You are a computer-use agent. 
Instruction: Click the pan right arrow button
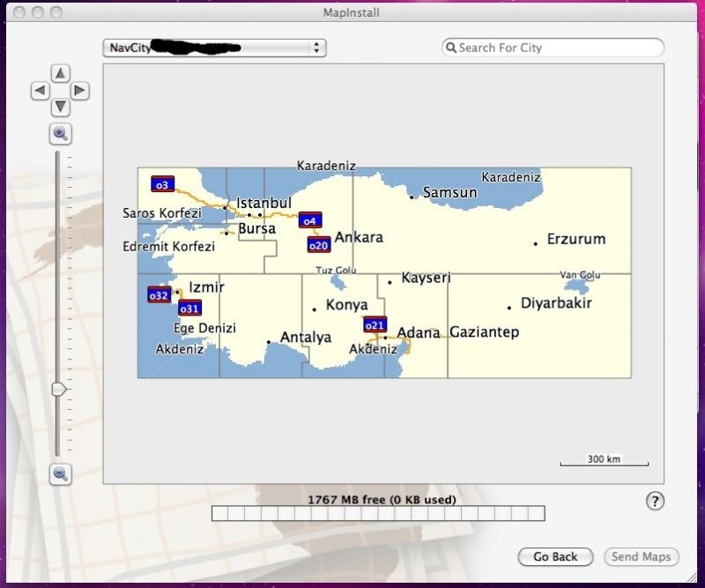click(x=79, y=90)
